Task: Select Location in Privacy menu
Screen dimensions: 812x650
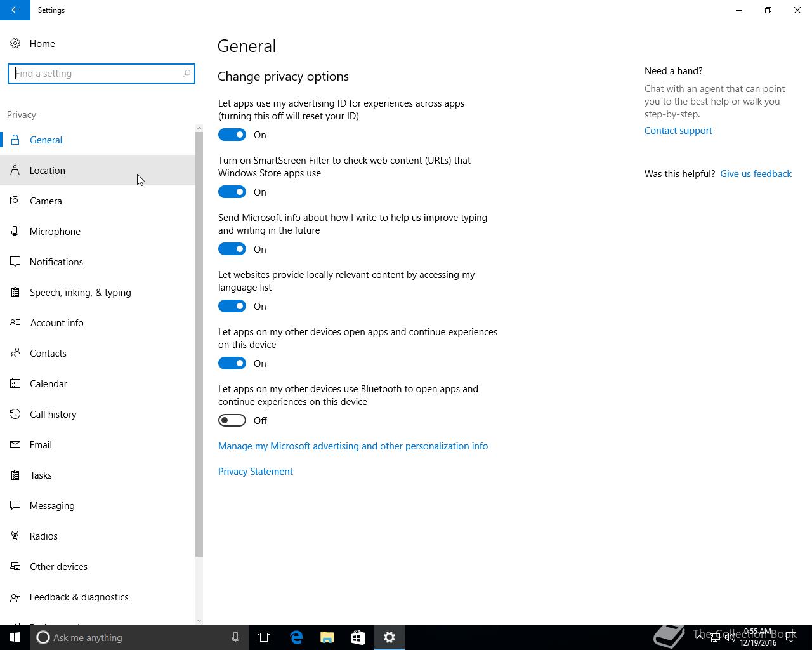Action: 98,170
